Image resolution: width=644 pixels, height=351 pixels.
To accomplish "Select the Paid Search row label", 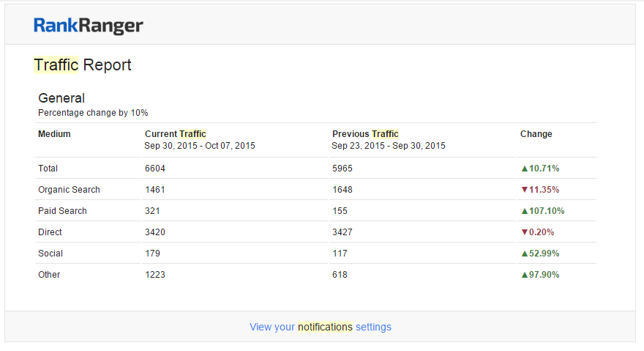I will [x=62, y=211].
